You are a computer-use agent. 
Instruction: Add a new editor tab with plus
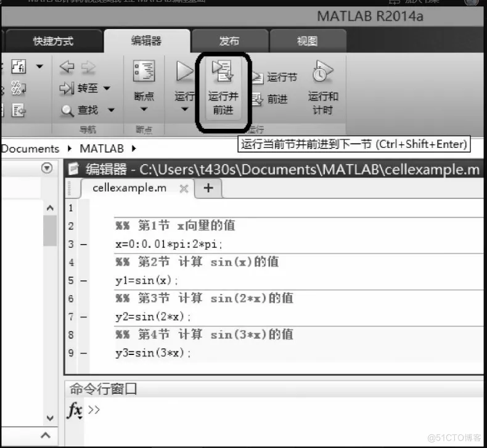[208, 188]
